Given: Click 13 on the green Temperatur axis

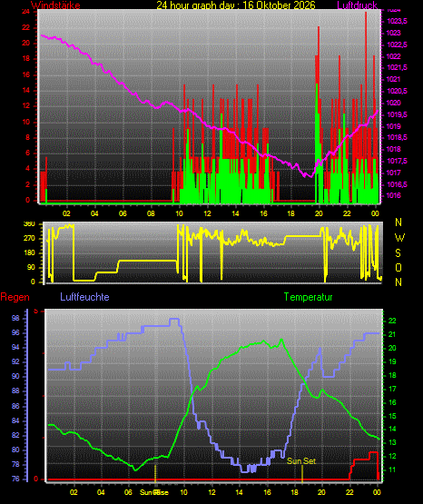Looking at the screenshot, I should (392, 442).
